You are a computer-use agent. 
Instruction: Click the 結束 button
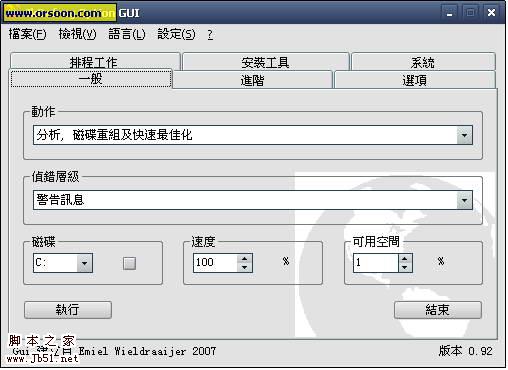pos(438,310)
